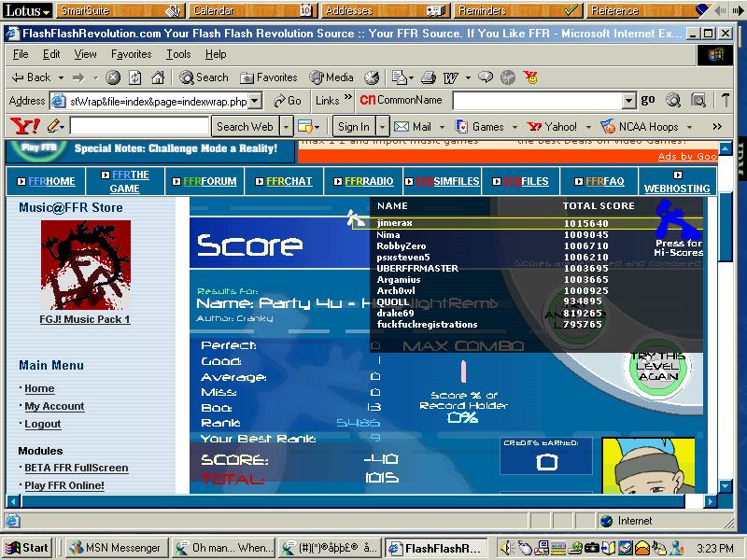Click Try This Level Again circle

658,367
